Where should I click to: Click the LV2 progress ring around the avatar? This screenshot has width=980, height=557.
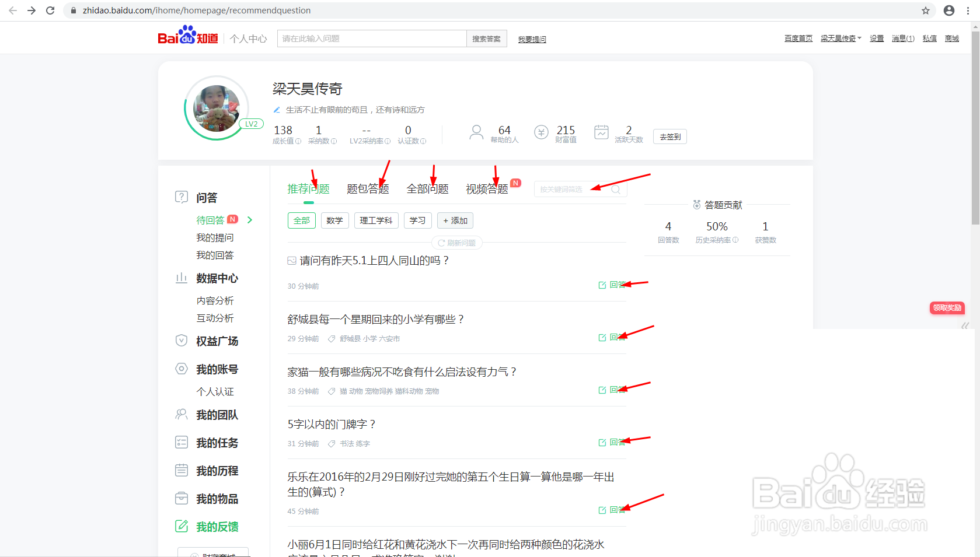tap(252, 124)
